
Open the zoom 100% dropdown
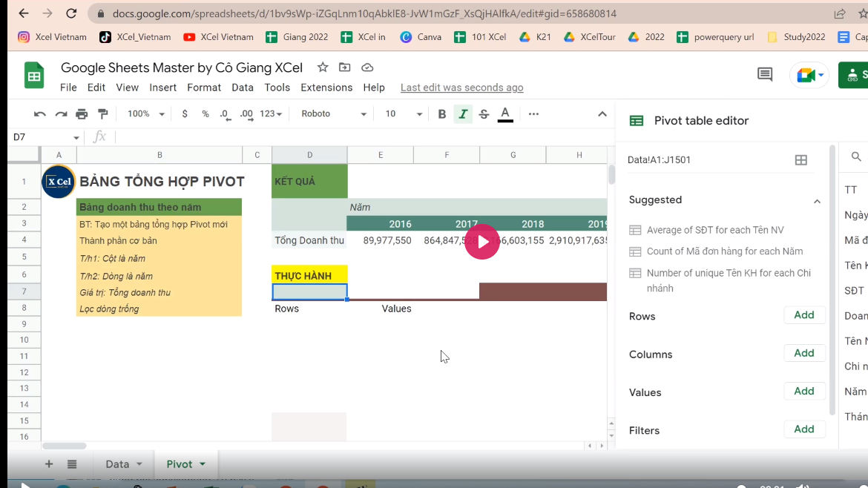[x=146, y=114]
